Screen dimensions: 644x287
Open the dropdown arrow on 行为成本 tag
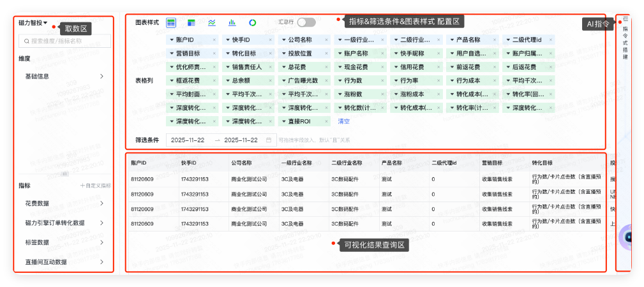(452, 80)
